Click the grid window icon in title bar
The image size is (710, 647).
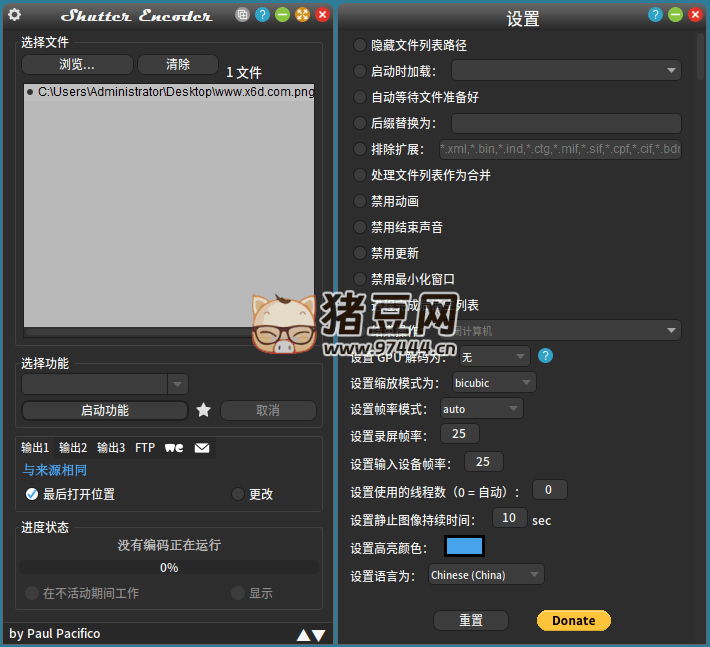242,15
